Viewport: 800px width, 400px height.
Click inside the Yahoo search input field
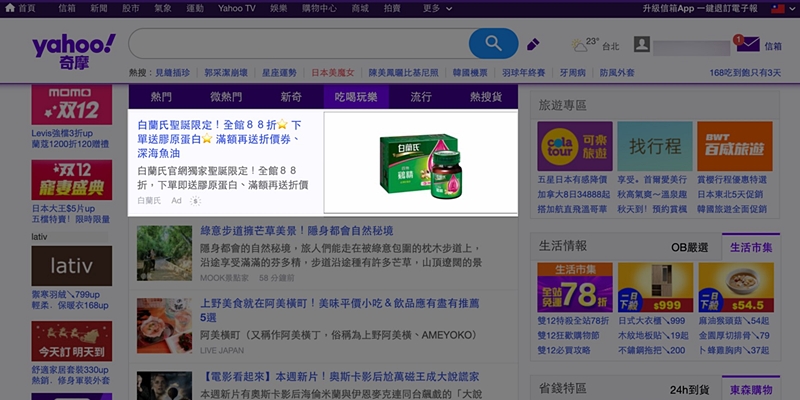[300, 44]
